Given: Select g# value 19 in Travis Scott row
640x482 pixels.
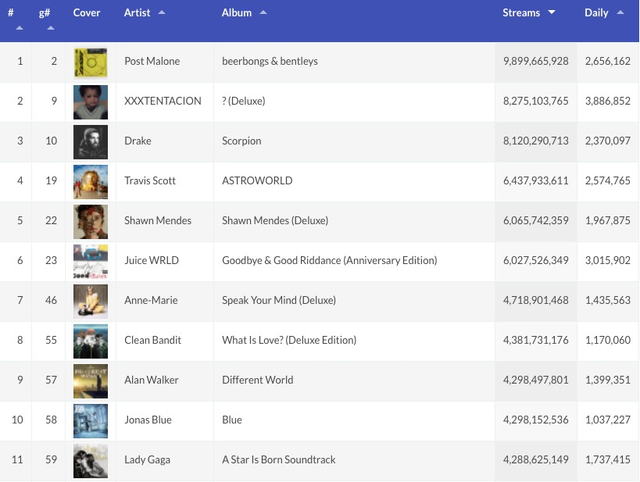Looking at the screenshot, I should tap(51, 181).
